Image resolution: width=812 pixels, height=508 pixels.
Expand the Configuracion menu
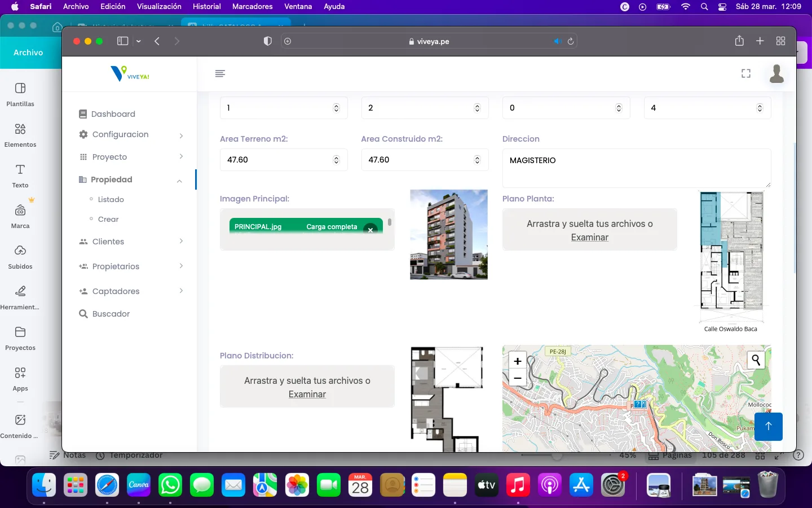coord(120,134)
